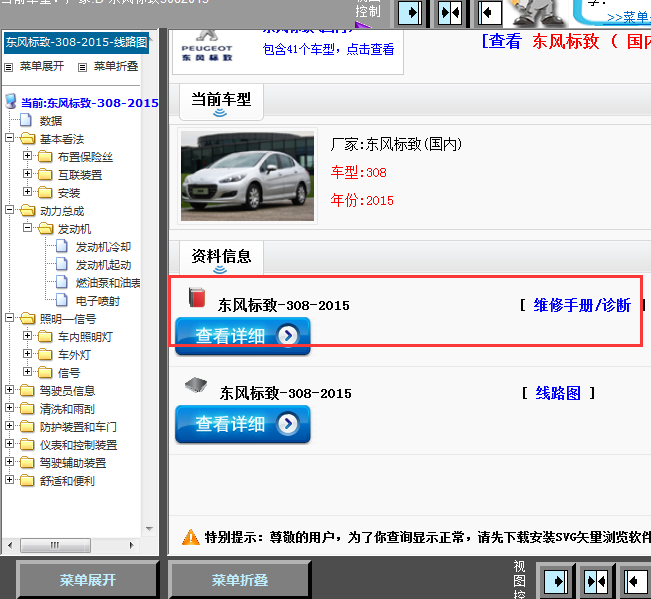Collapse the 基本看法 tree node
This screenshot has width=651, height=599.
9,138
